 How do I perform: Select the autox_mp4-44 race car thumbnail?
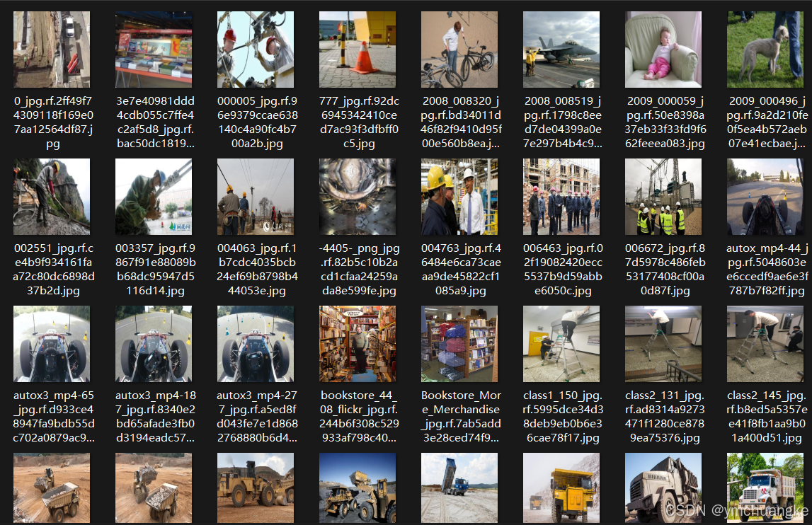[x=765, y=197]
